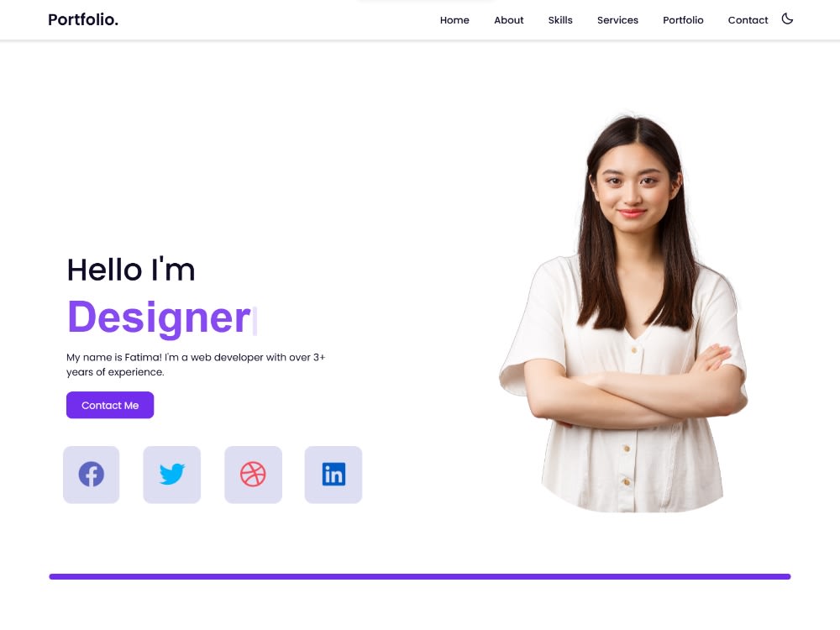The image size is (840, 630).
Task: Open the LinkedIn icon tile
Action: coord(333,475)
